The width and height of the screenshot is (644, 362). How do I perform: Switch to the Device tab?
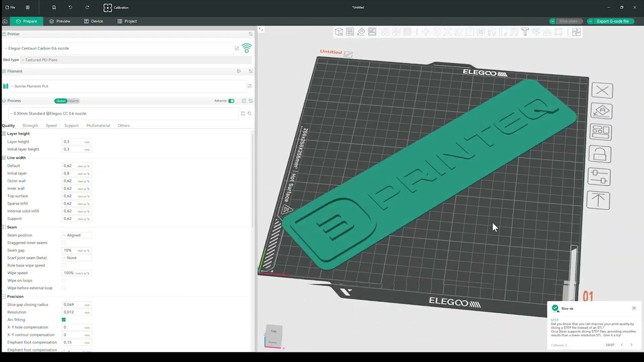click(94, 21)
